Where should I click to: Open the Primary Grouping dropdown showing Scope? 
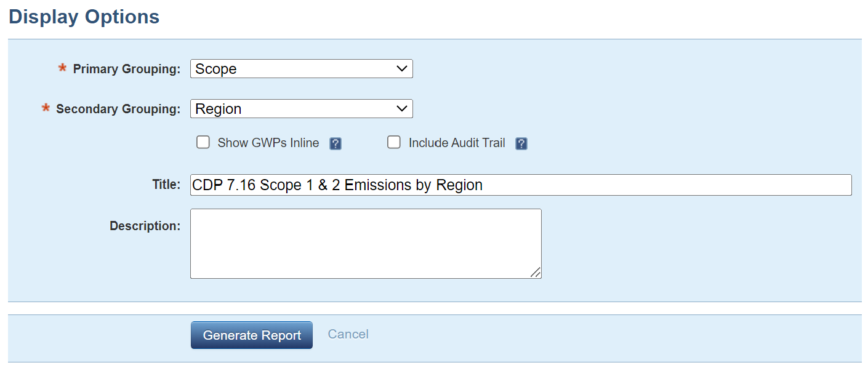pyautogui.click(x=302, y=69)
